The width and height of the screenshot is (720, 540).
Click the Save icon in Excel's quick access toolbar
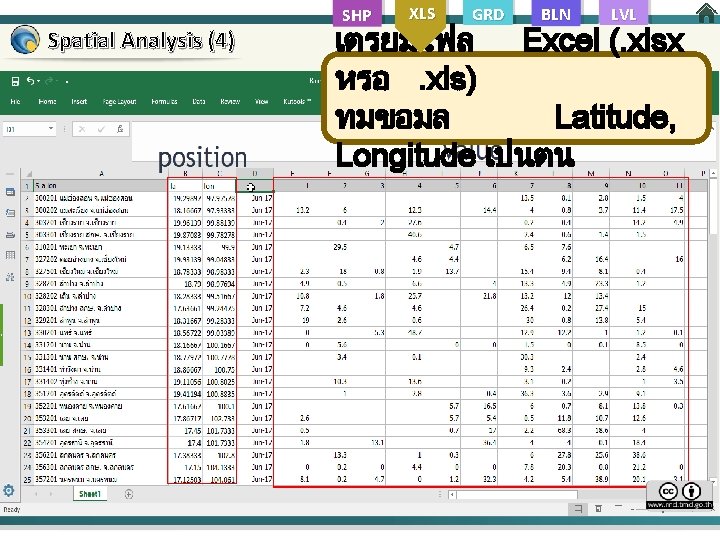click(15, 81)
